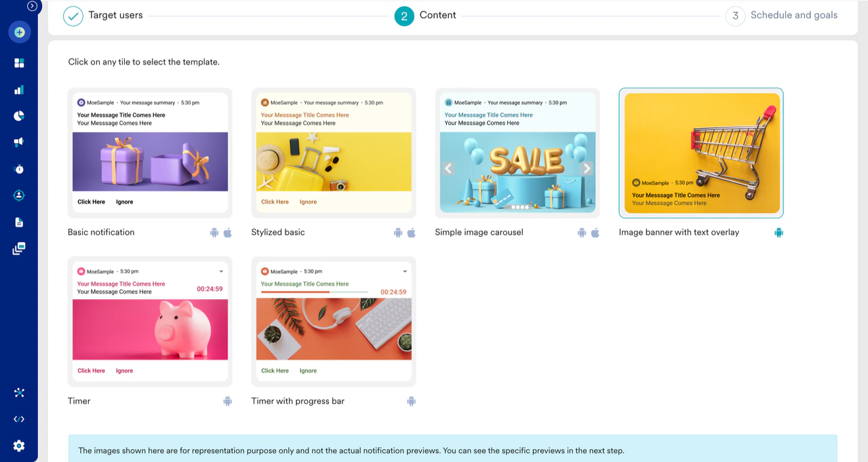This screenshot has width=868, height=462.
Task: Click progress bar in Timer with progress bar preview
Action: [x=315, y=292]
